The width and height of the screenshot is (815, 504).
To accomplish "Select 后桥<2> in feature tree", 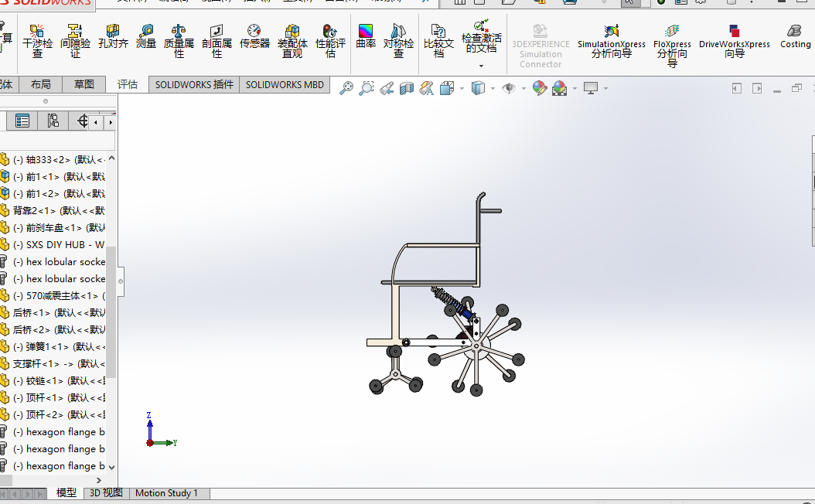I will coord(53,329).
